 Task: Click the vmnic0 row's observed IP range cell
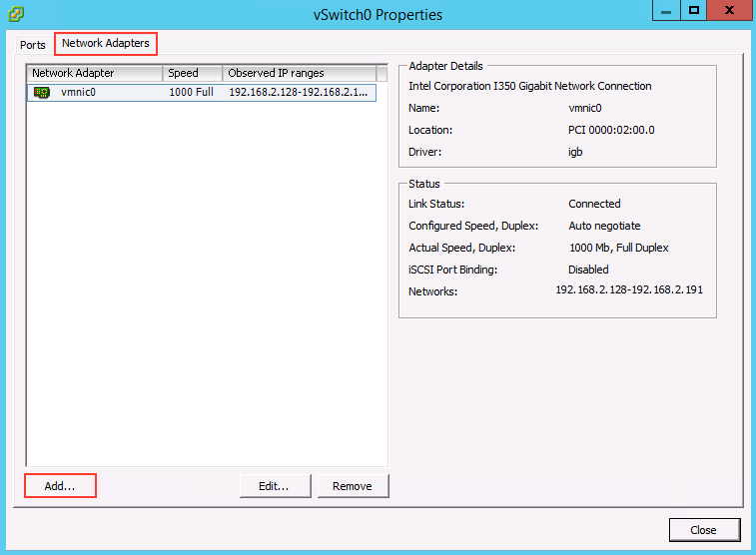pyautogui.click(x=299, y=92)
